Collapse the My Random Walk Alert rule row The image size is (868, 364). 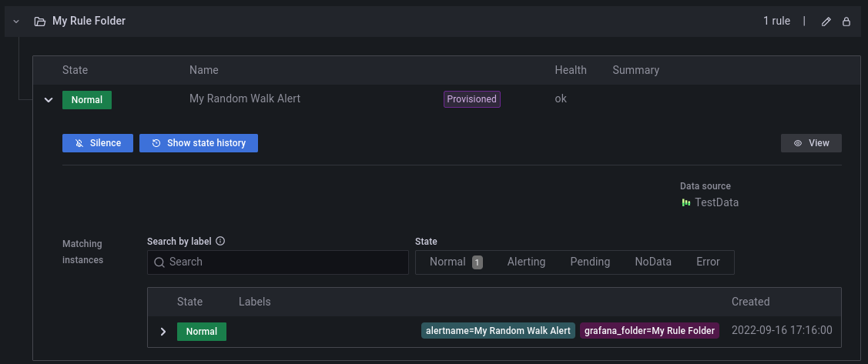(x=49, y=100)
